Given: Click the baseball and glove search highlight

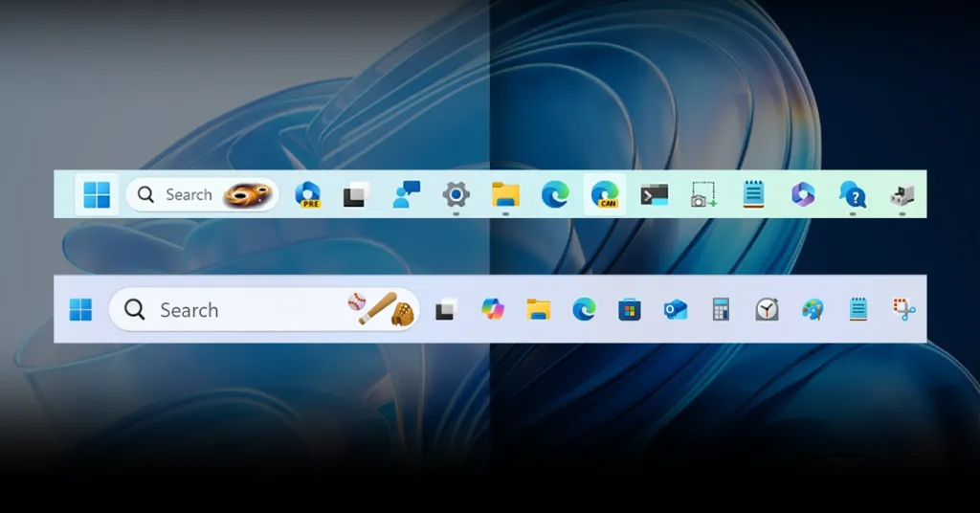Looking at the screenshot, I should (381, 309).
